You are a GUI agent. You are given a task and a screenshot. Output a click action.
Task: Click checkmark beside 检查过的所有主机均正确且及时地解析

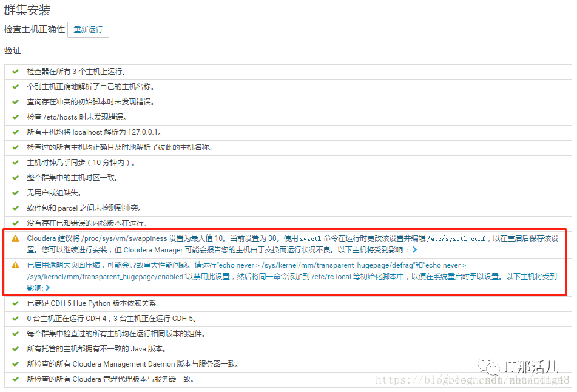[x=15, y=147]
